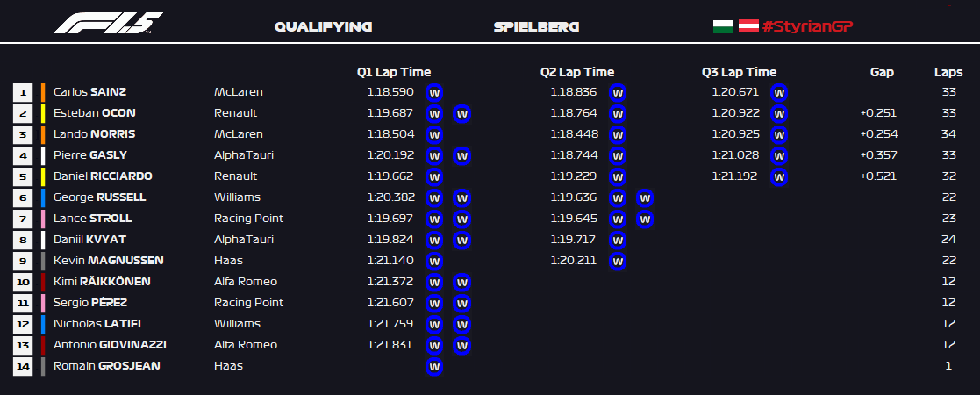Image resolution: width=980 pixels, height=395 pixels.
Task: Click Grosjean's wet tyre icon
Action: [x=434, y=366]
